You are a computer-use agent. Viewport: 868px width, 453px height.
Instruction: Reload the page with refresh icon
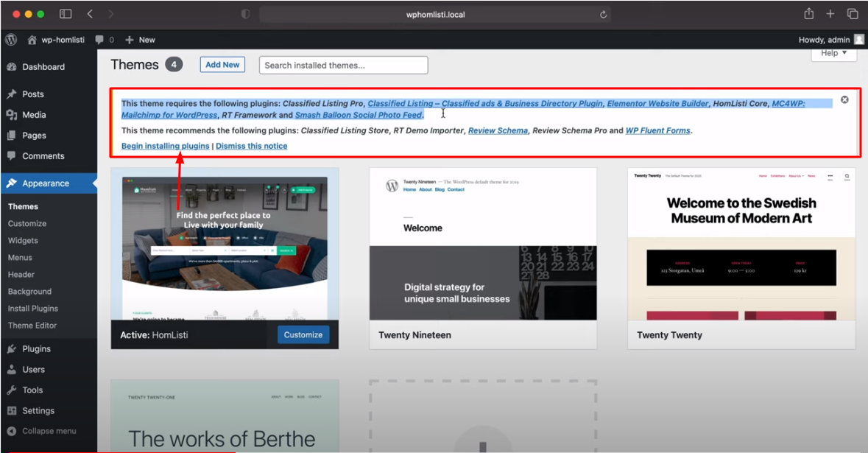coord(604,15)
